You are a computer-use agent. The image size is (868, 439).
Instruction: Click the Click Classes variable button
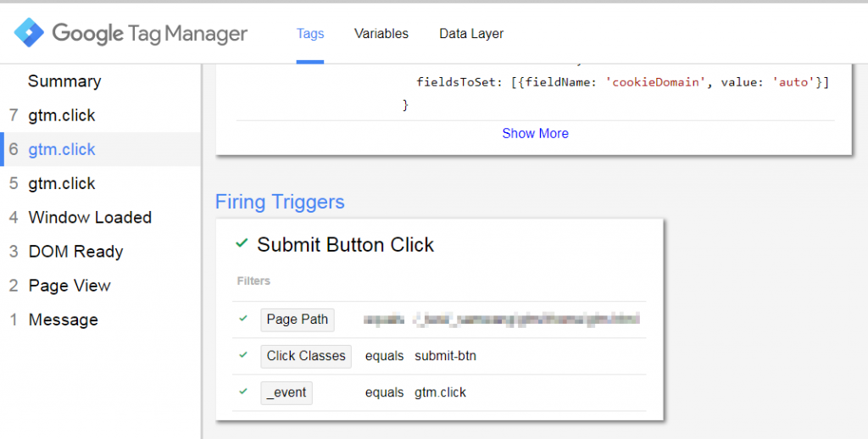pyautogui.click(x=305, y=356)
